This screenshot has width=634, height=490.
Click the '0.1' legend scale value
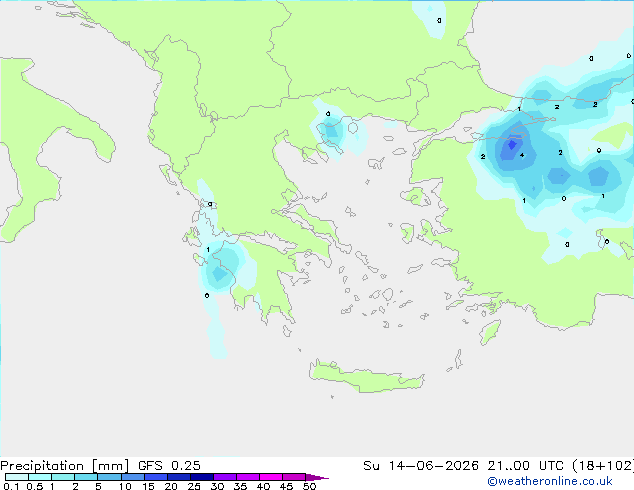point(11,486)
